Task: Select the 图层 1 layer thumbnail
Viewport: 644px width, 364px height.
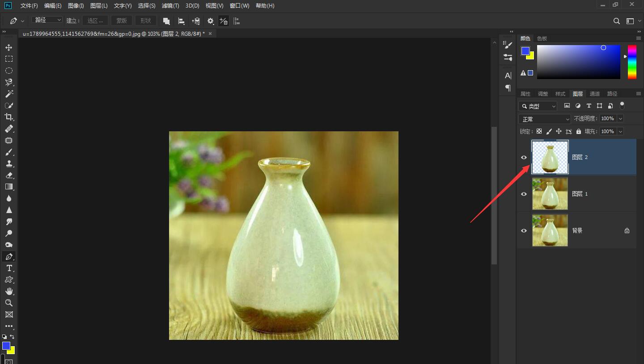Action: click(550, 194)
